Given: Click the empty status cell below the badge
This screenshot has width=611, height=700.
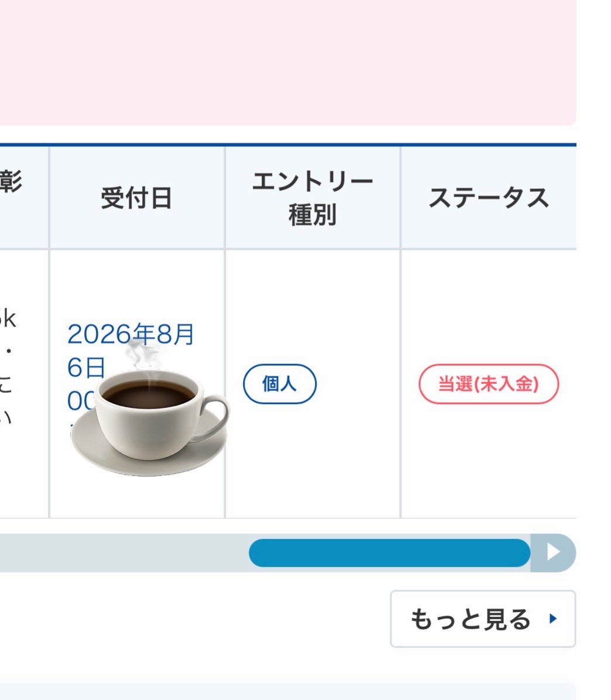Looking at the screenshot, I should point(489,460).
